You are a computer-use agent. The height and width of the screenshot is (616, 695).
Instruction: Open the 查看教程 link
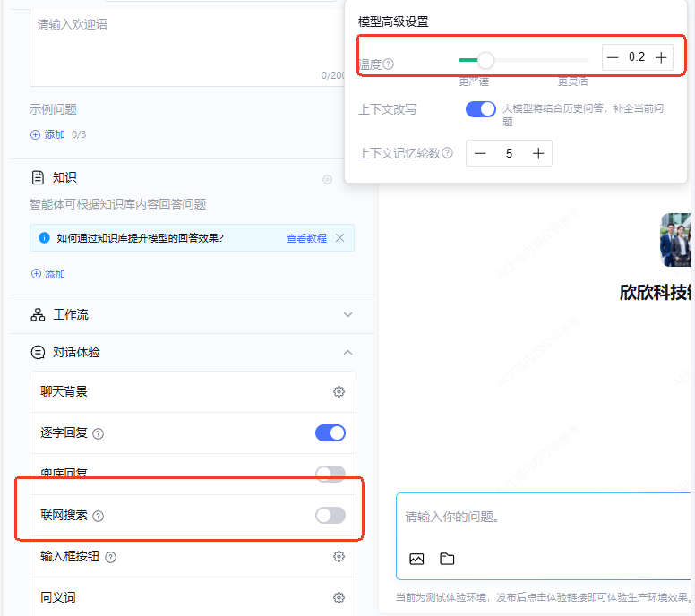[306, 238]
